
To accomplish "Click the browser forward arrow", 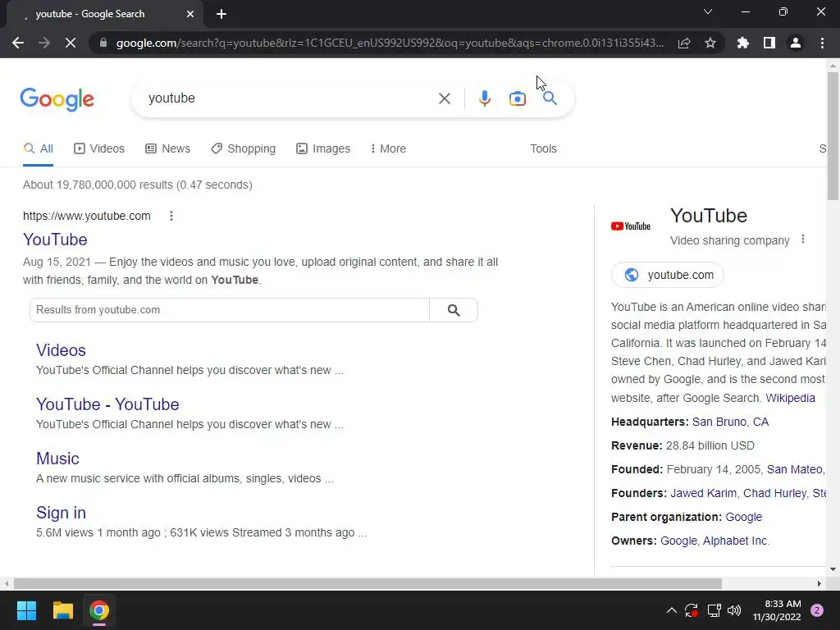I will [x=44, y=43].
